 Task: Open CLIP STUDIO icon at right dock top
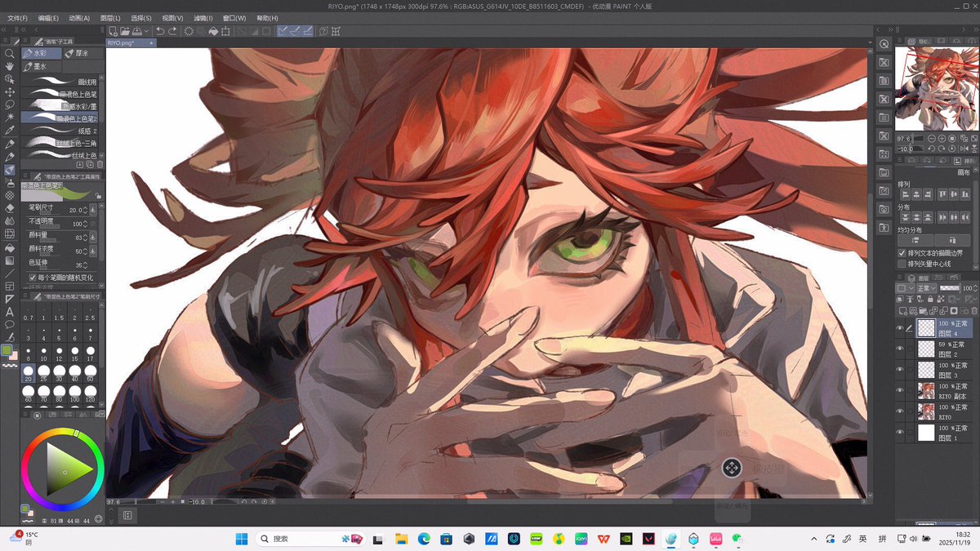click(884, 43)
